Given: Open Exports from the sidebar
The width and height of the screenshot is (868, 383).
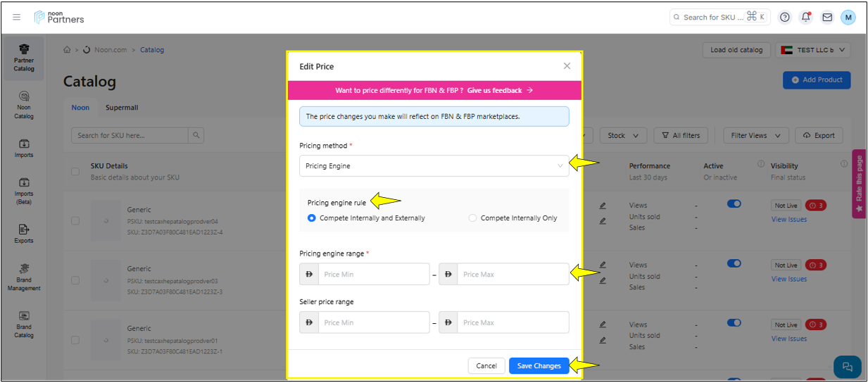Looking at the screenshot, I should click(x=24, y=234).
